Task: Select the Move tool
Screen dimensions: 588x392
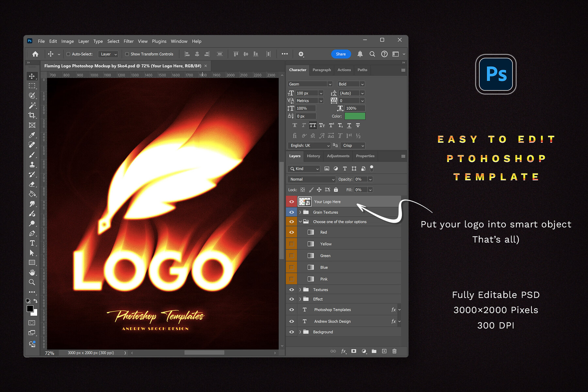Action: coord(32,76)
